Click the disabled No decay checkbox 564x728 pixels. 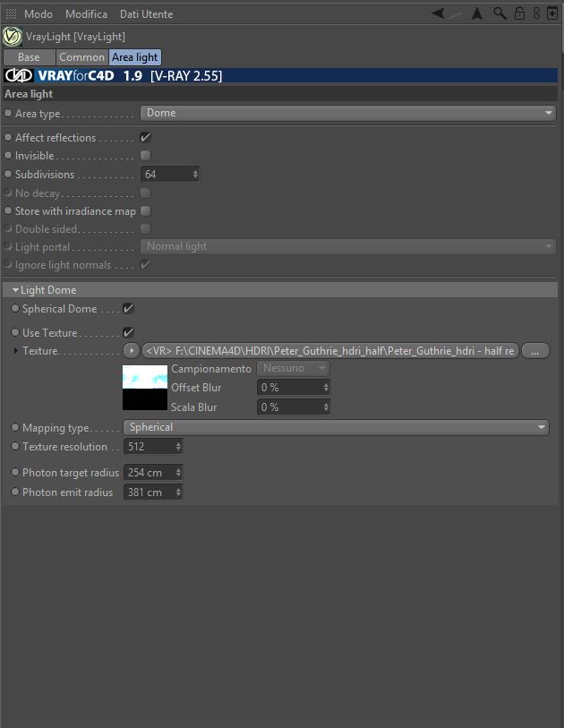tap(145, 193)
